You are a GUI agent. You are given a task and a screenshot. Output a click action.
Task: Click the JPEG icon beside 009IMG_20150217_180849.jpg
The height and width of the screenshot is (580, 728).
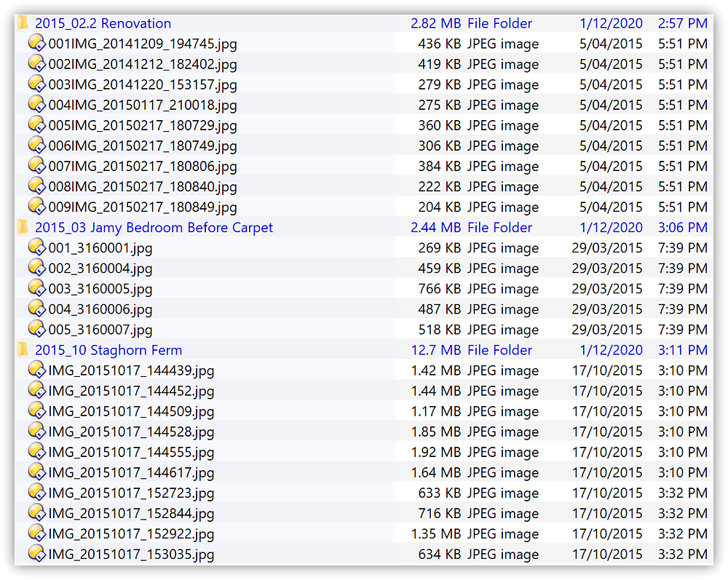coord(36,207)
